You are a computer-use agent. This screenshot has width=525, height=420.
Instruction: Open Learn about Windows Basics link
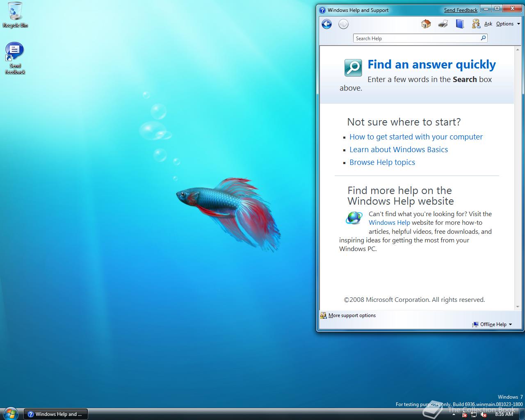pos(399,150)
